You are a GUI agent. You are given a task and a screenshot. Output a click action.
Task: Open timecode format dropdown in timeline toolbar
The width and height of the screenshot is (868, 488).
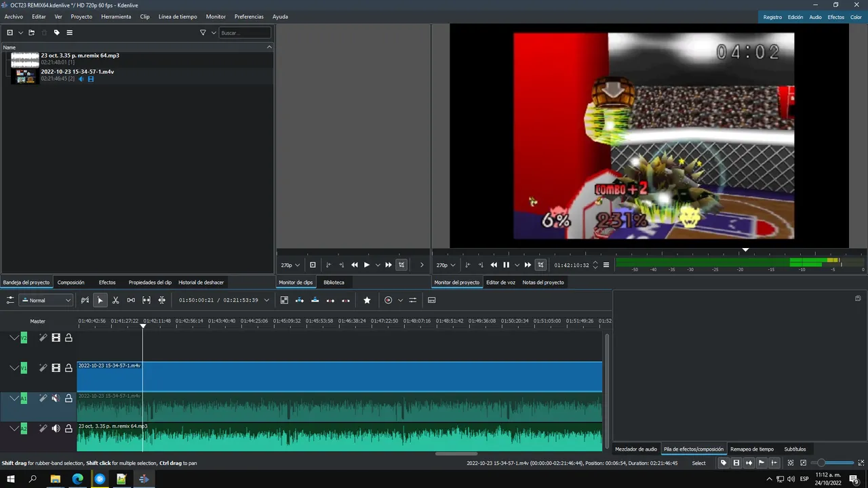click(x=267, y=300)
